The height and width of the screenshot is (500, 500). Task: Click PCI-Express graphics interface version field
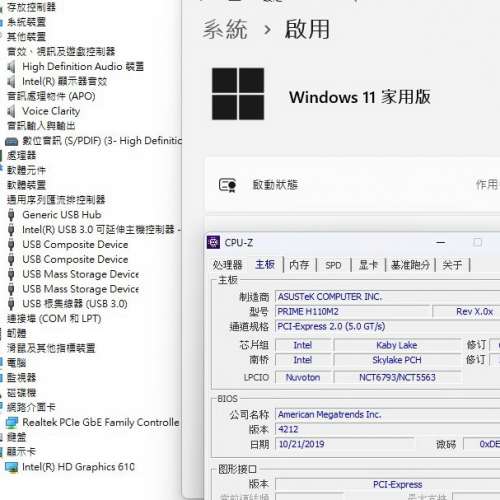(x=388, y=484)
